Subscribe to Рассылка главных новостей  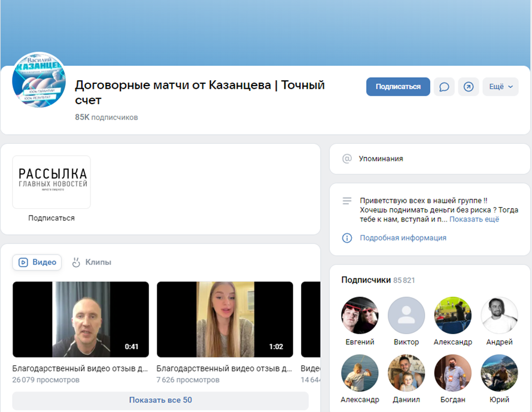51,218
